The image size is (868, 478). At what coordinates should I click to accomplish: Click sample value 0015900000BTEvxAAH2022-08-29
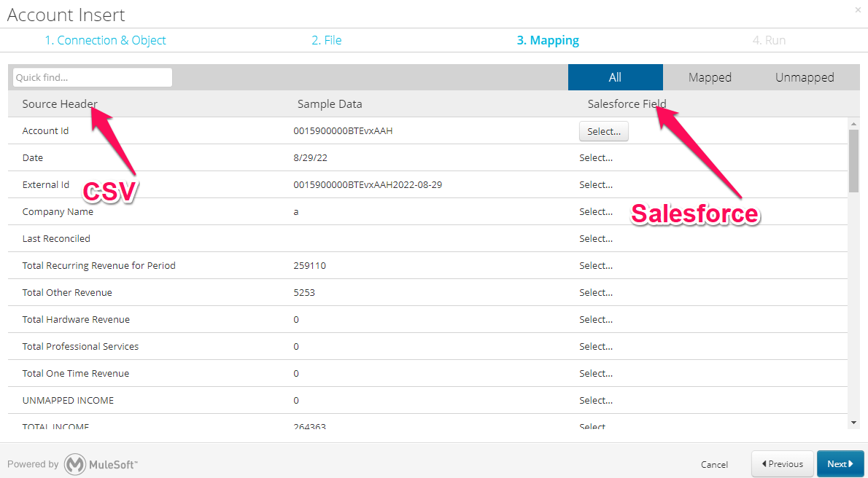click(368, 185)
